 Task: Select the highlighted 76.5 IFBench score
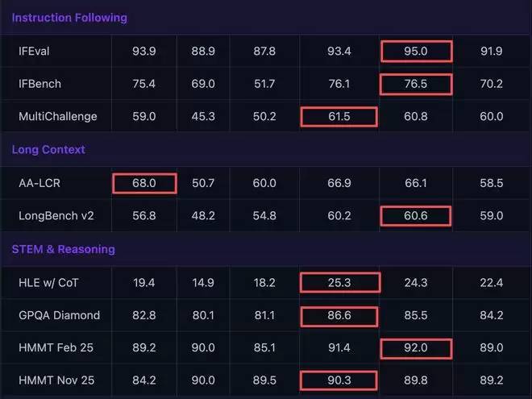tap(416, 84)
